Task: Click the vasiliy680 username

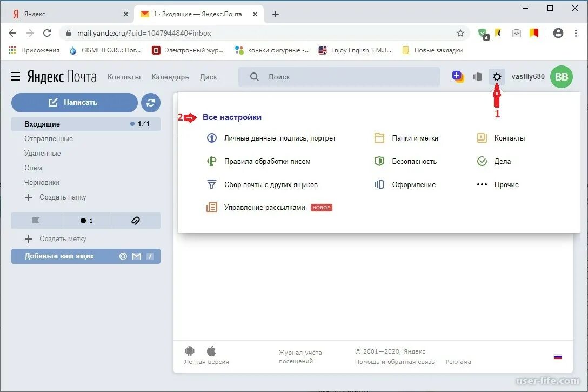Action: 528,77
